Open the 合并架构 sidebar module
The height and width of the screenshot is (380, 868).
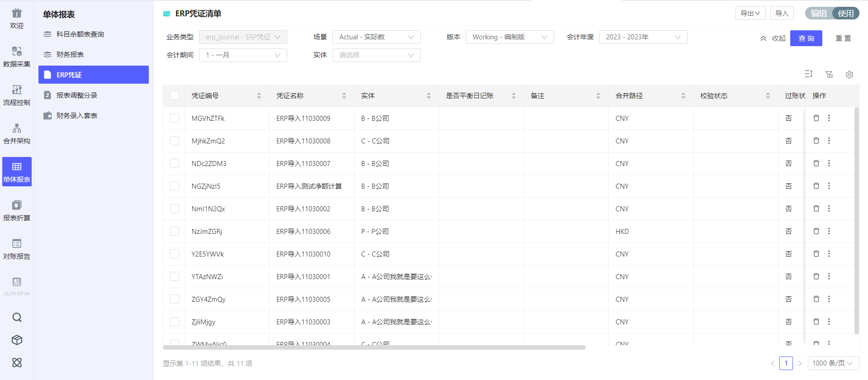pyautogui.click(x=17, y=133)
